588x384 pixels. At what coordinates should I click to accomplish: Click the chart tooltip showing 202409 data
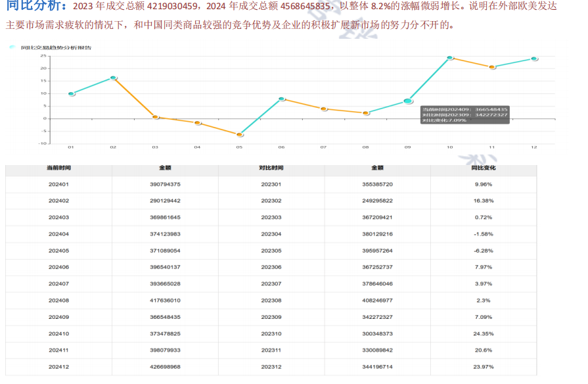[464, 114]
